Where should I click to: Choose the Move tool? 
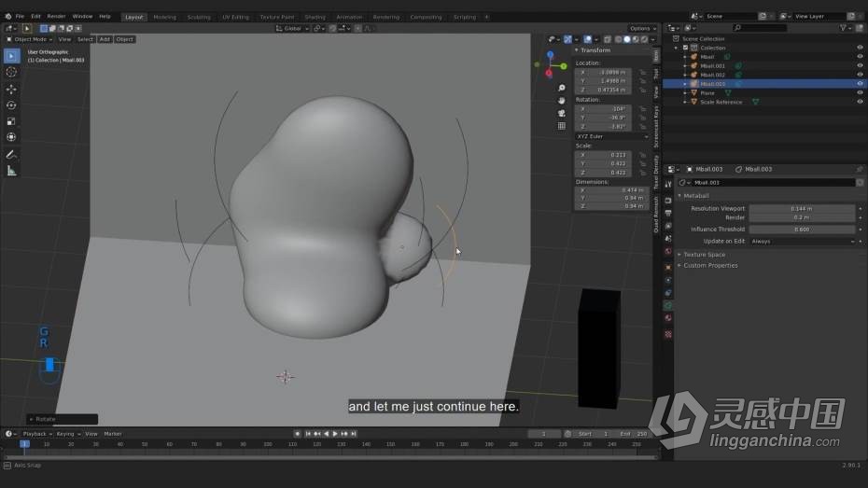tap(11, 89)
